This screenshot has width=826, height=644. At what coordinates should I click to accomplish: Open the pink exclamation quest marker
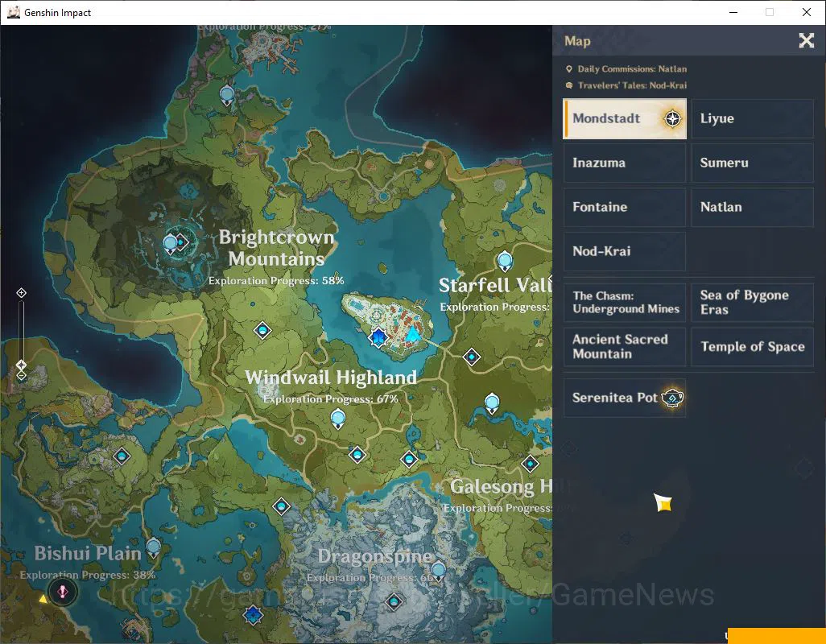coord(62,592)
